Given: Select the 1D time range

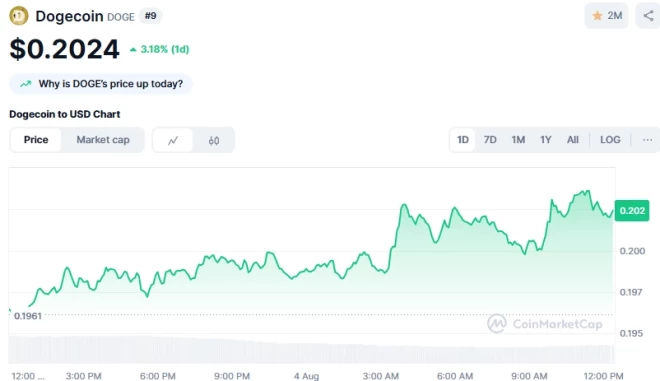Looking at the screenshot, I should pyautogui.click(x=463, y=140).
